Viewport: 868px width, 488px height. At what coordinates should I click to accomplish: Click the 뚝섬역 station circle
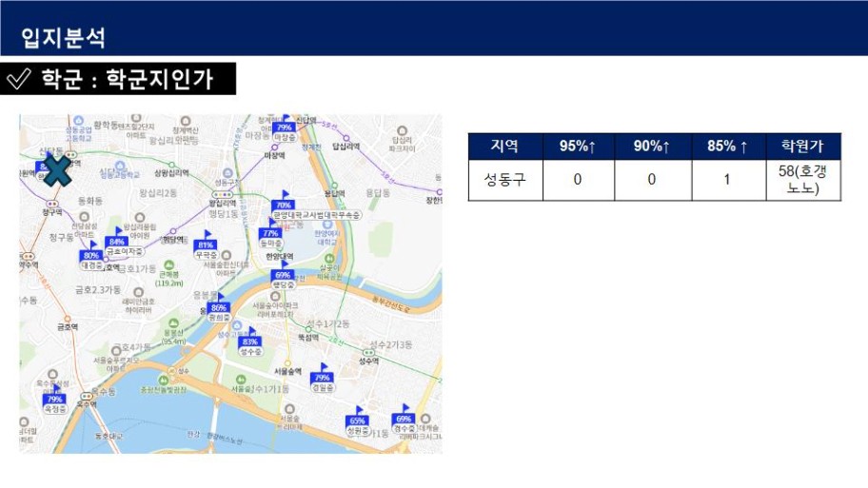point(308,328)
